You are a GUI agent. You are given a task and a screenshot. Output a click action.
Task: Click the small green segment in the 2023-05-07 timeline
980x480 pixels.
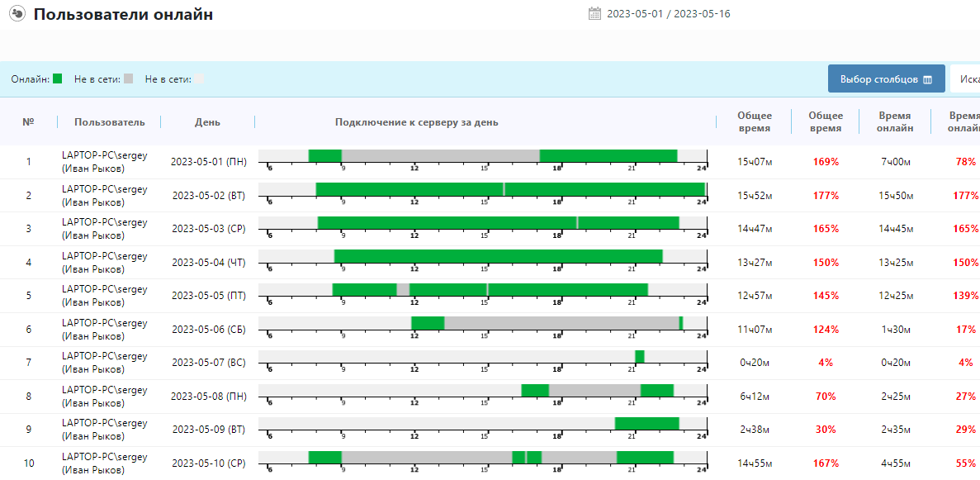pyautogui.click(x=639, y=356)
